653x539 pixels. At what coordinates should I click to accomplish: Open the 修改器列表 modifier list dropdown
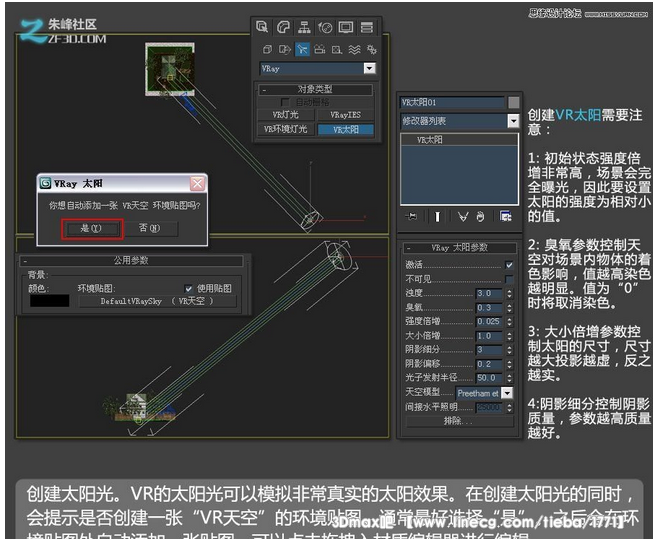(x=513, y=121)
